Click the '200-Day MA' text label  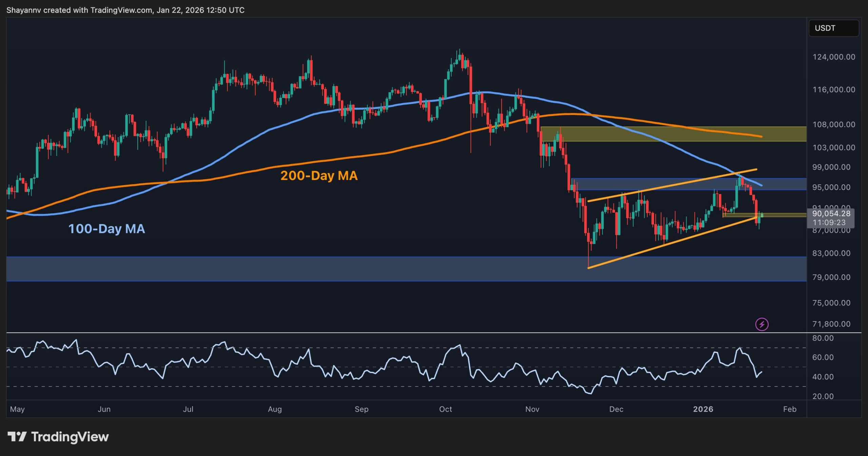(x=319, y=176)
